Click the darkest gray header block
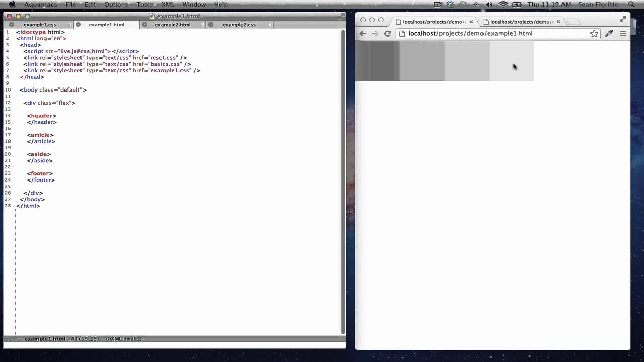The height and width of the screenshot is (362, 644). [x=377, y=61]
